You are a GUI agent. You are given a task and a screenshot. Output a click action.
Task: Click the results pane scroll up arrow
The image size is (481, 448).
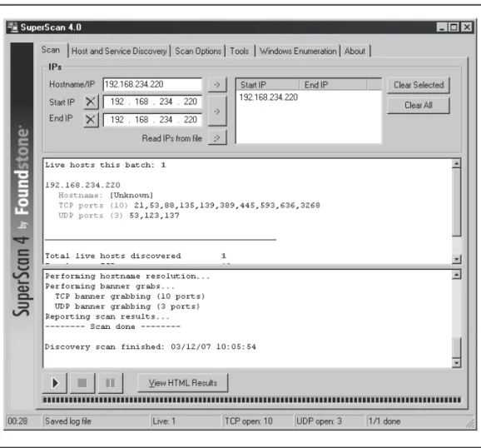click(x=457, y=164)
